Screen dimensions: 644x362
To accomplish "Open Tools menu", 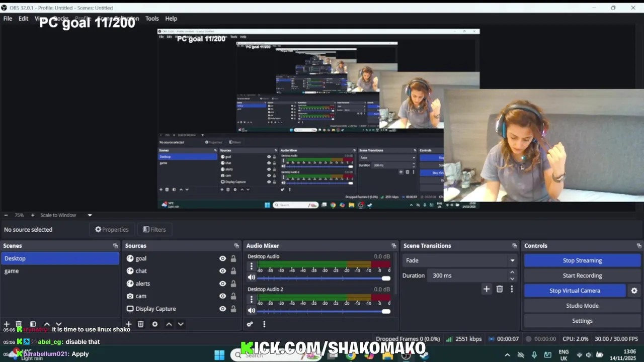I will [x=152, y=19].
